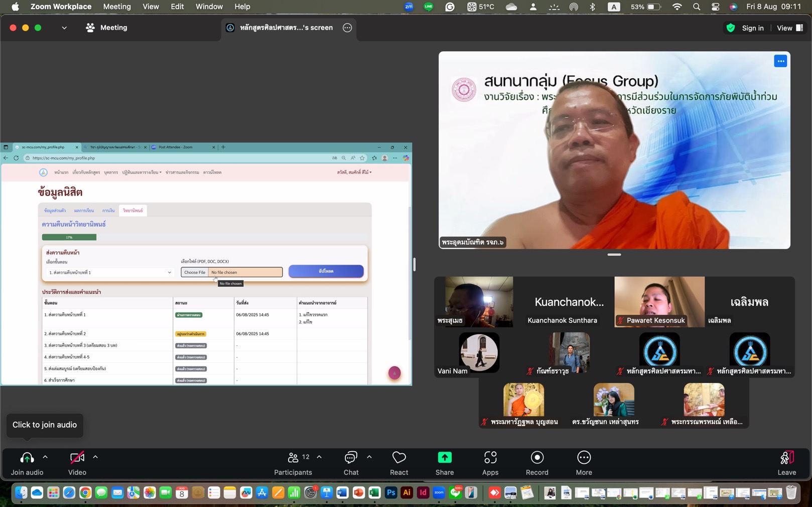Select ดร.ขวัญชนก เหล่าสุนทร participant tile
Screen dimensions: 812x507
click(x=614, y=403)
